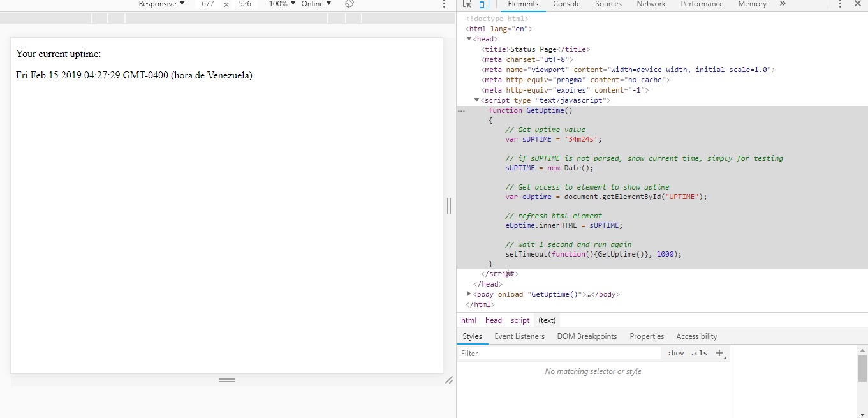Open the Network tab
The height and width of the screenshot is (418, 868).
651,4
